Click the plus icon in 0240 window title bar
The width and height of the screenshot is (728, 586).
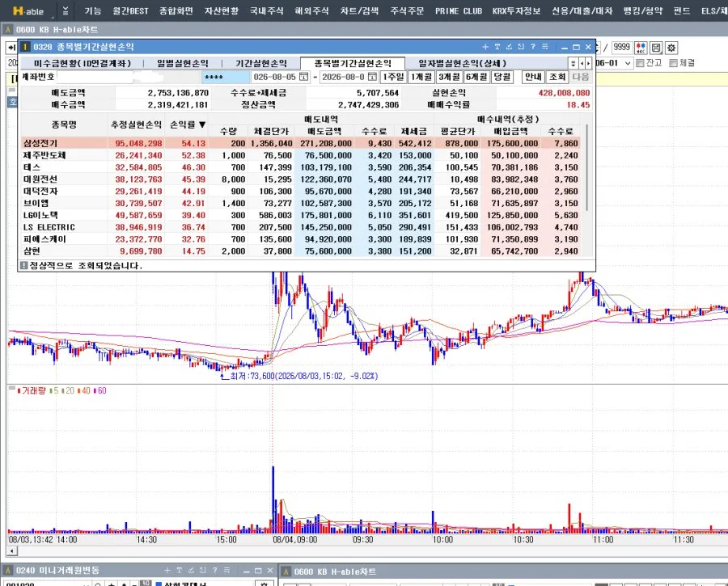167,570
